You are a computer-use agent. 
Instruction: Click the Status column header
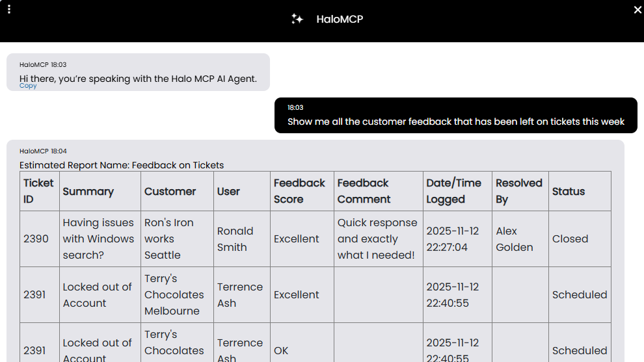[569, 191]
